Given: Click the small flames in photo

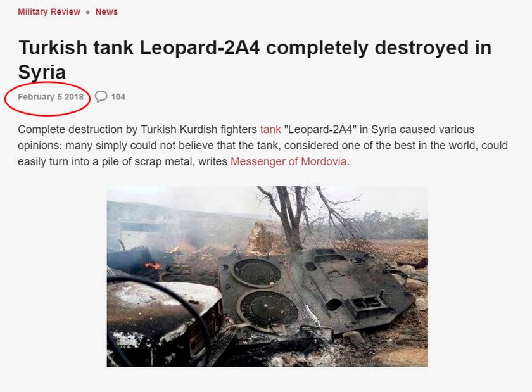Looking at the screenshot, I should click(152, 265).
